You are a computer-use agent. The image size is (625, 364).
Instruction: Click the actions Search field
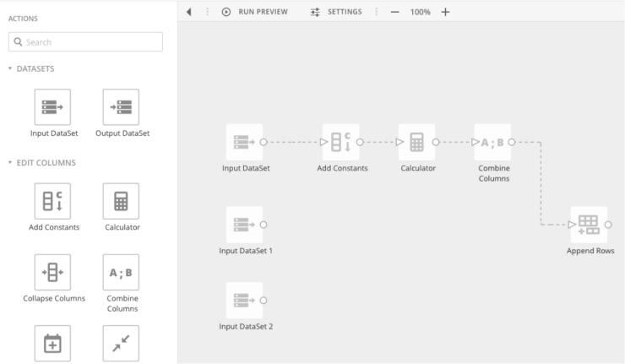(85, 42)
